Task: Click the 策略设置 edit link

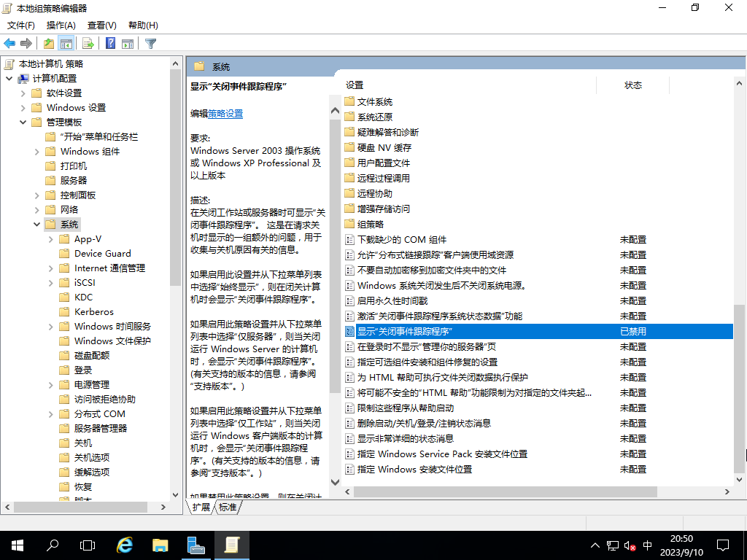Action: (x=225, y=113)
